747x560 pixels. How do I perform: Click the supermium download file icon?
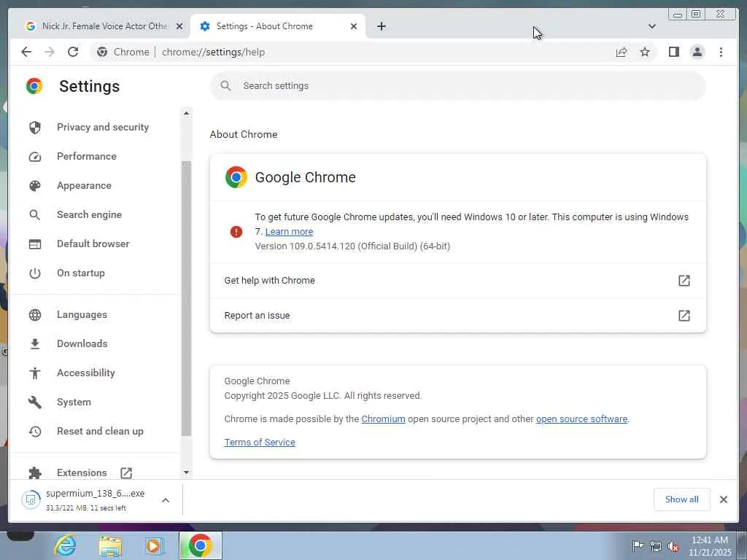coord(31,500)
